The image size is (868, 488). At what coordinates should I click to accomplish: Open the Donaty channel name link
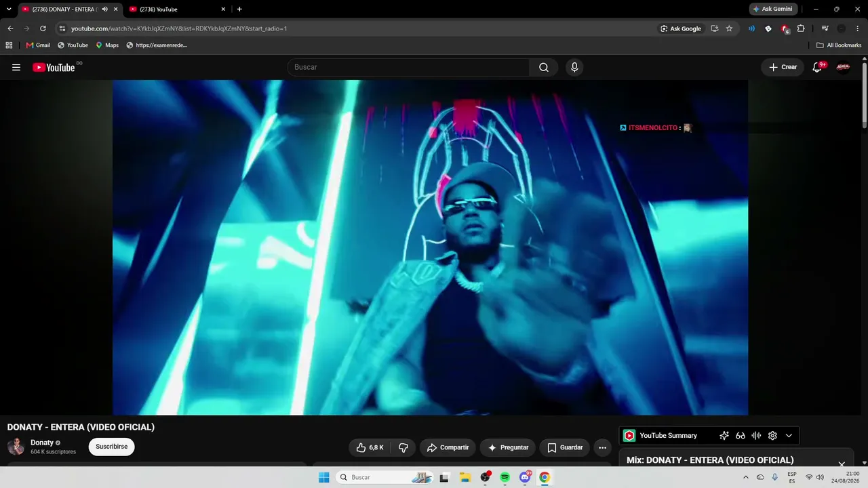42,443
